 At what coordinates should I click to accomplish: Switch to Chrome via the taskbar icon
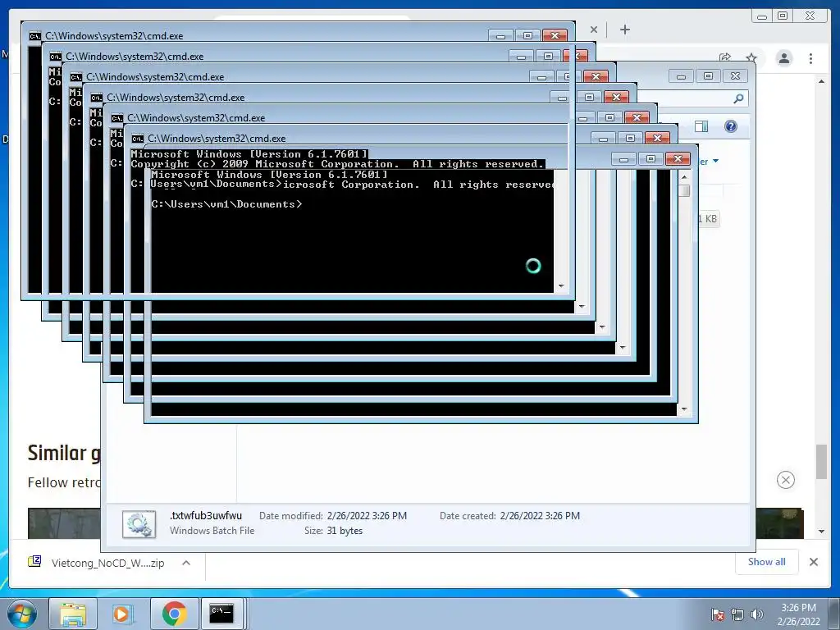[x=174, y=614]
